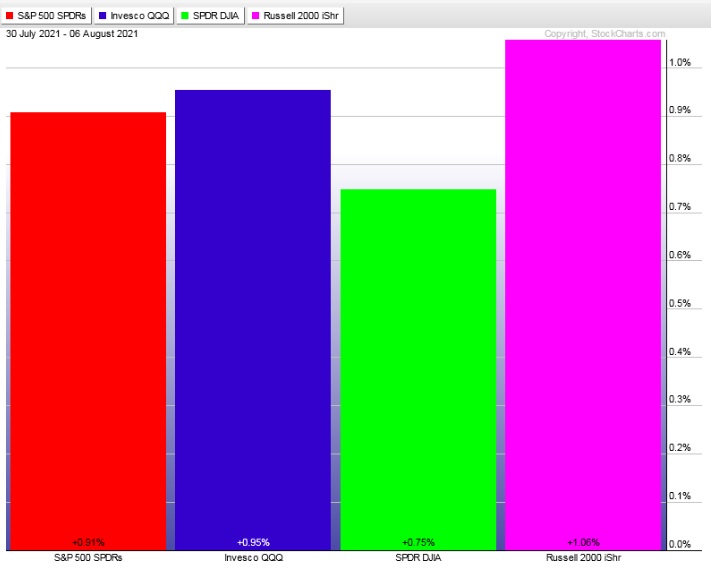The image size is (711, 570).
Task: Toggle the SPDR DJIA legend button
Action: pos(210,16)
